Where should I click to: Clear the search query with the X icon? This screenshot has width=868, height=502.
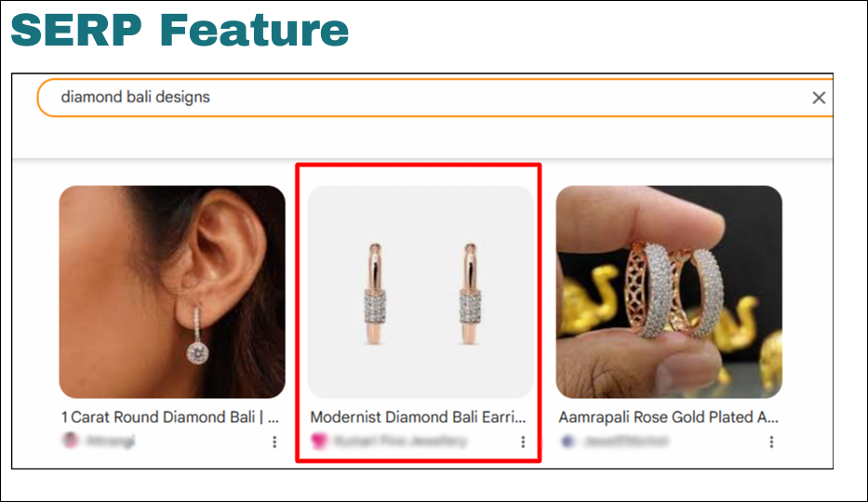(819, 98)
